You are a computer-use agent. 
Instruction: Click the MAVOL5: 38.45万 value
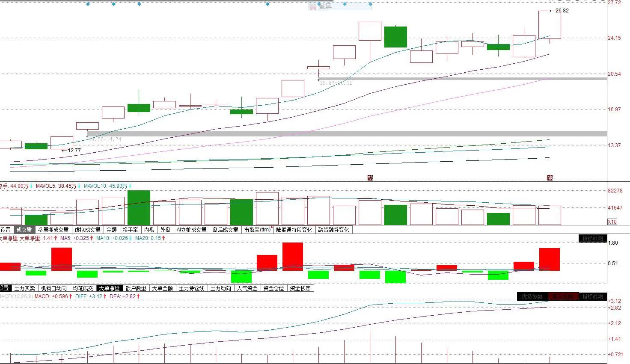(x=56, y=186)
